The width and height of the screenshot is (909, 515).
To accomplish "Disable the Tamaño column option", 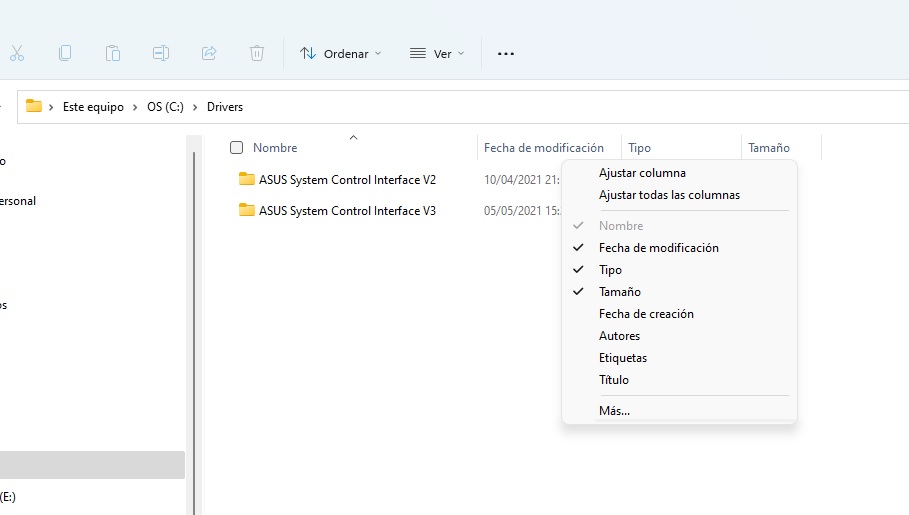I will tap(619, 292).
